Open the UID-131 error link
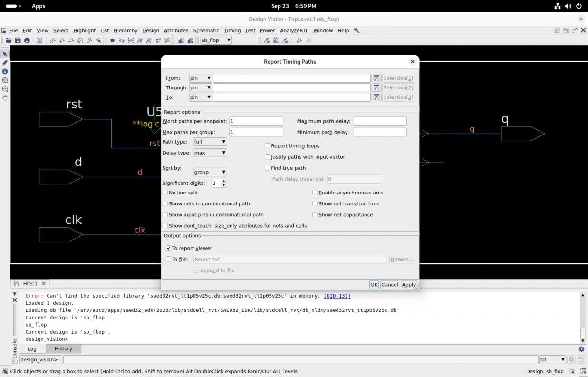 point(337,296)
